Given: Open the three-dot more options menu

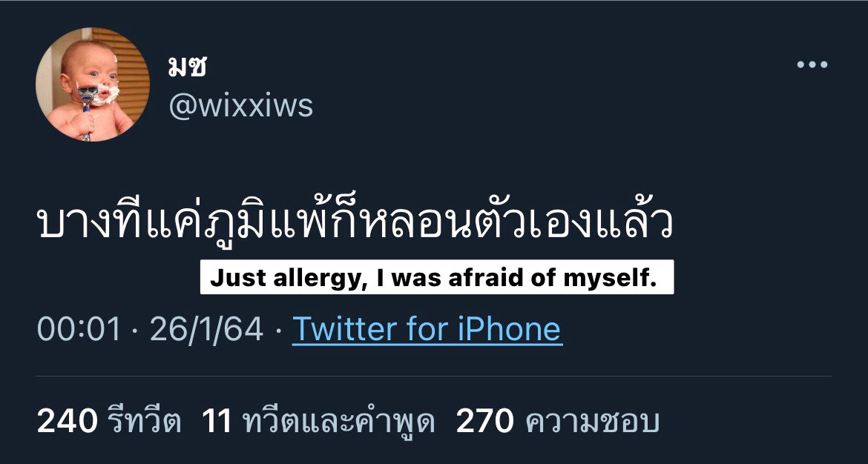Looking at the screenshot, I should 812,64.
